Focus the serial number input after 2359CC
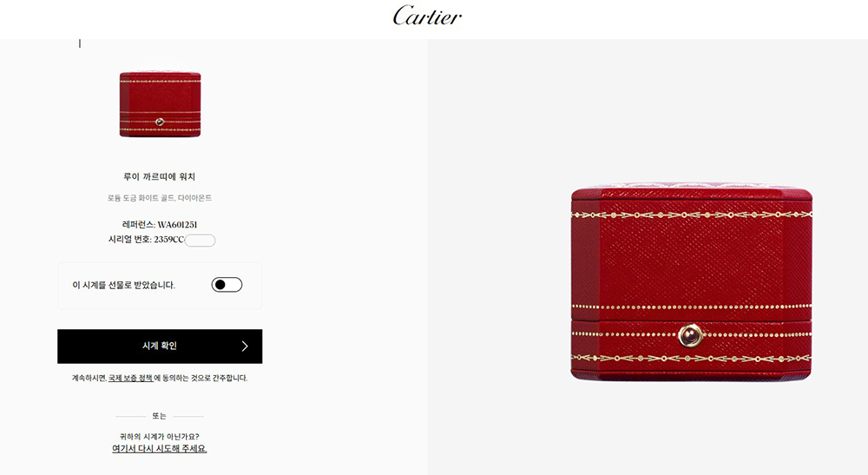868x475 pixels. click(x=200, y=241)
